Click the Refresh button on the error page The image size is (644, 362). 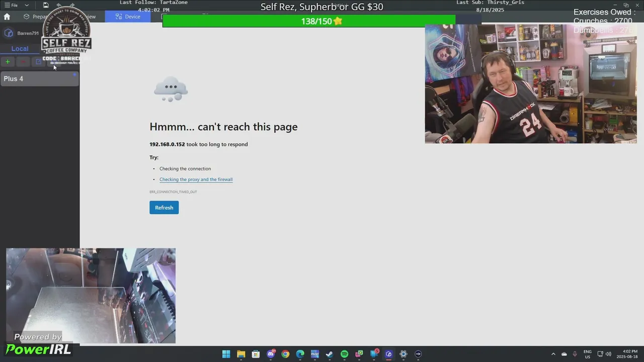coord(164,208)
